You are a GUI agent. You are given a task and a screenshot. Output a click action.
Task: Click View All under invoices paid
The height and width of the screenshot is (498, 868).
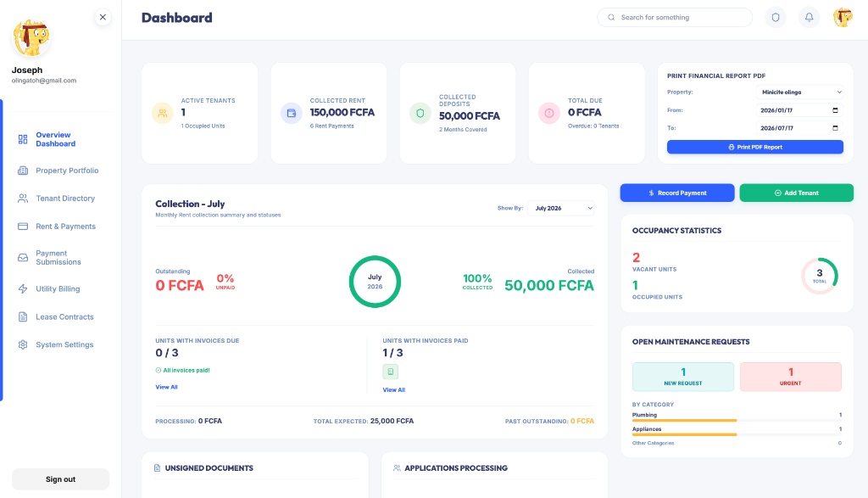coord(393,390)
